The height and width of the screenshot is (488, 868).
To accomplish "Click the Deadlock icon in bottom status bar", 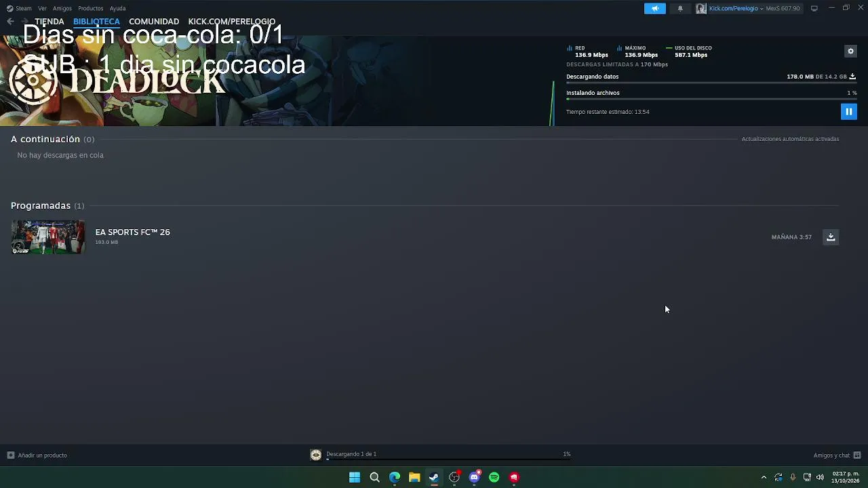I will point(316,455).
